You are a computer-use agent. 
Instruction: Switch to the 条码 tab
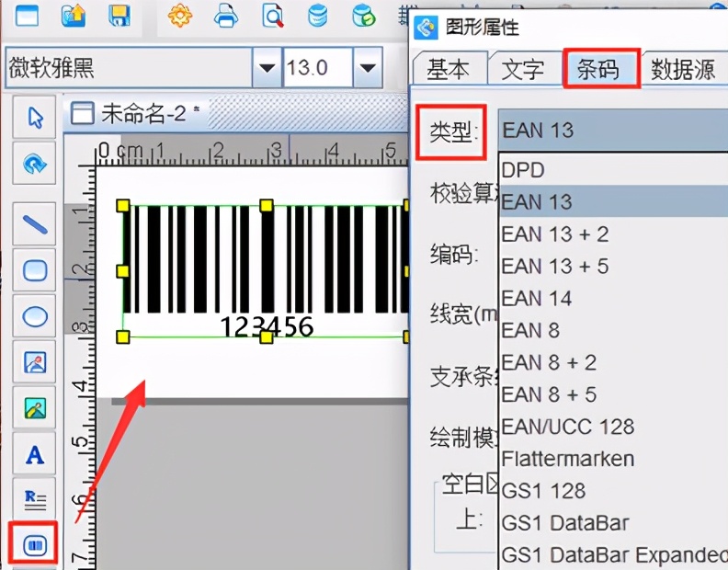pyautogui.click(x=601, y=69)
